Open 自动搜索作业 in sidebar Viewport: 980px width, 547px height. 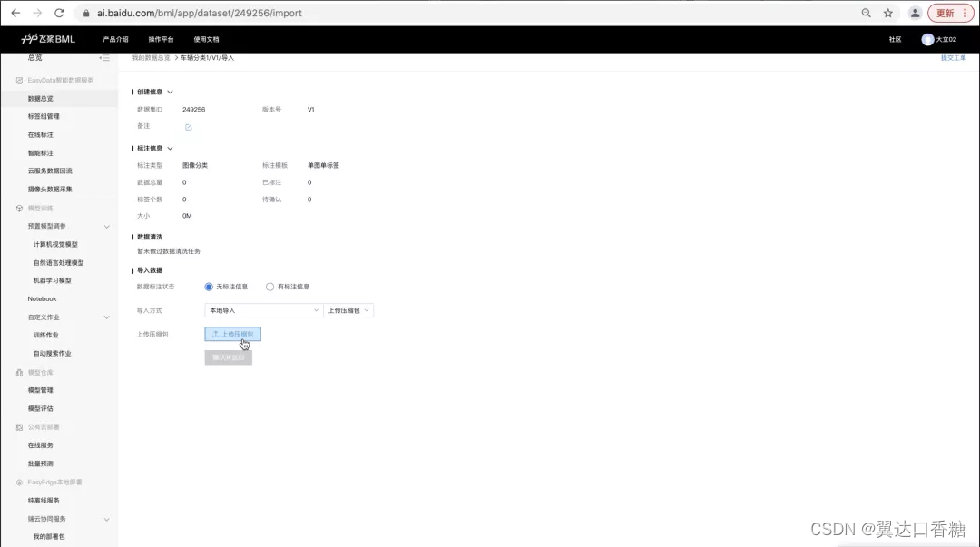53,354
